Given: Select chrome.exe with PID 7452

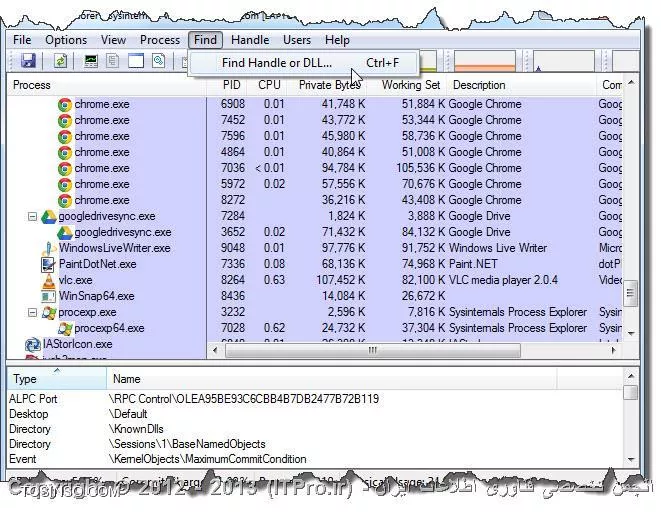Looking at the screenshot, I should [x=314, y=121].
